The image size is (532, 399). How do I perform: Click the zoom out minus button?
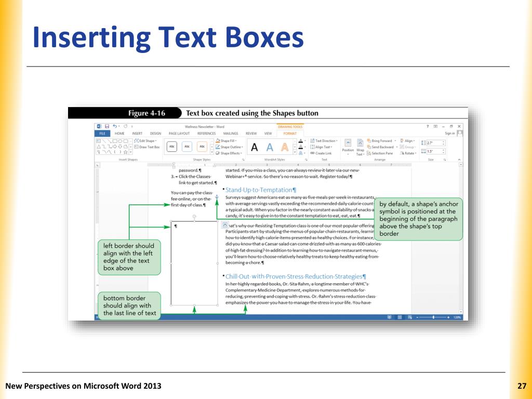tap(418, 317)
